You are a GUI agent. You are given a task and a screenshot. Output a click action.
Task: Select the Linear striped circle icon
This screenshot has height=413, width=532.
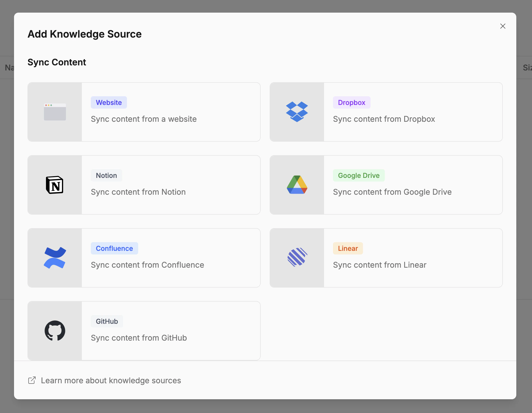[297, 258]
